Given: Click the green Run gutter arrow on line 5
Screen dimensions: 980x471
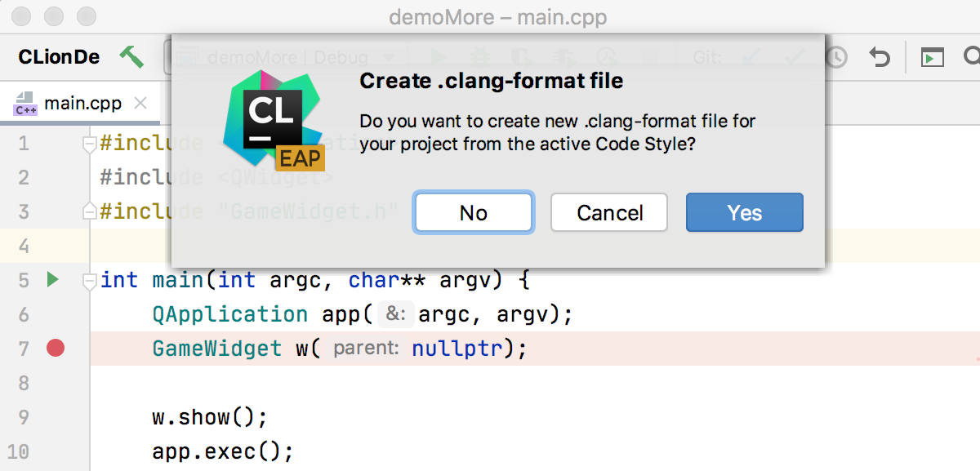Looking at the screenshot, I should click(52, 280).
